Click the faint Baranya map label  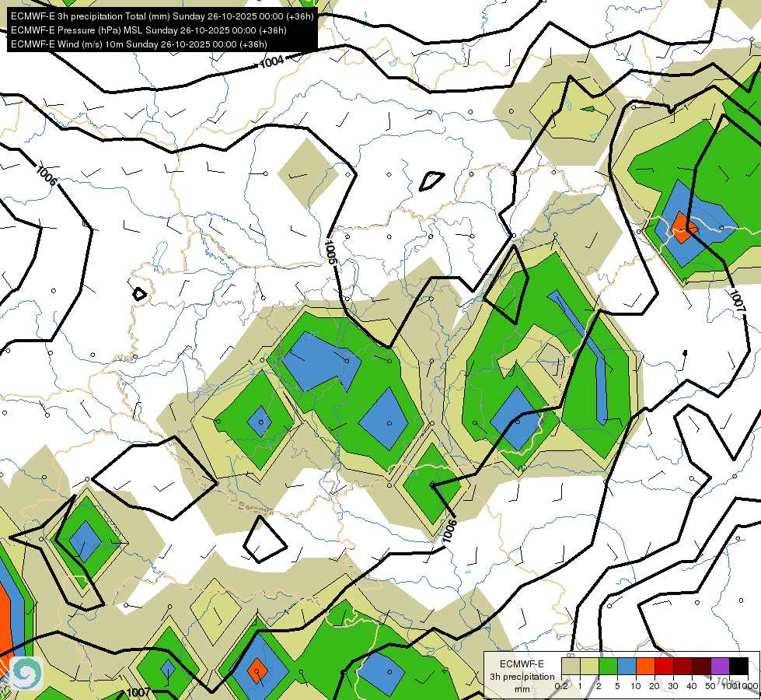tap(256, 509)
